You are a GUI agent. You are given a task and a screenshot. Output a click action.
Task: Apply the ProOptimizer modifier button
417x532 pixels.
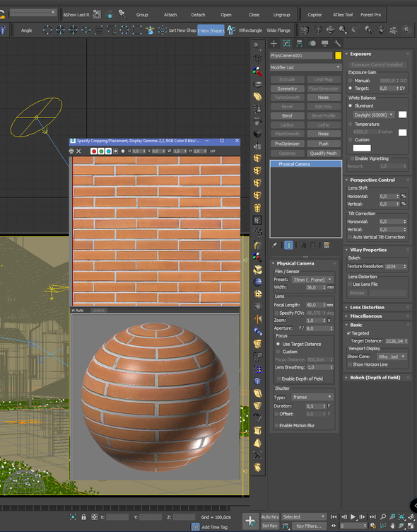click(287, 144)
